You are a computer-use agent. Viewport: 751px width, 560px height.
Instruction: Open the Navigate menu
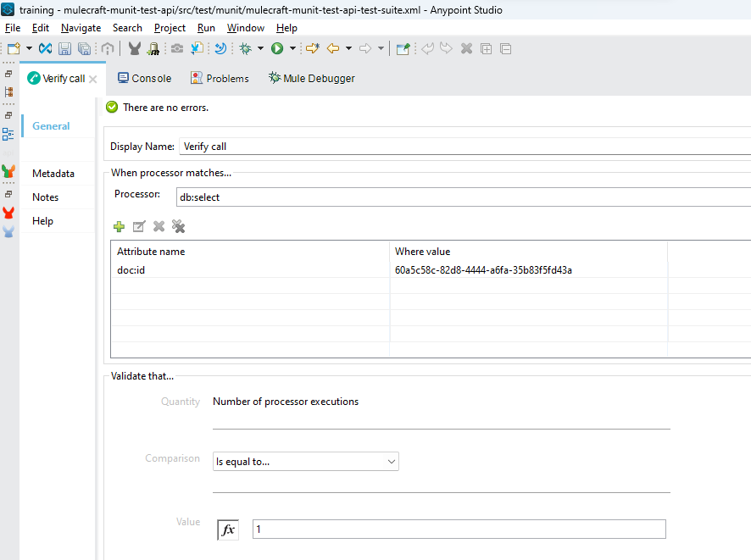point(81,28)
